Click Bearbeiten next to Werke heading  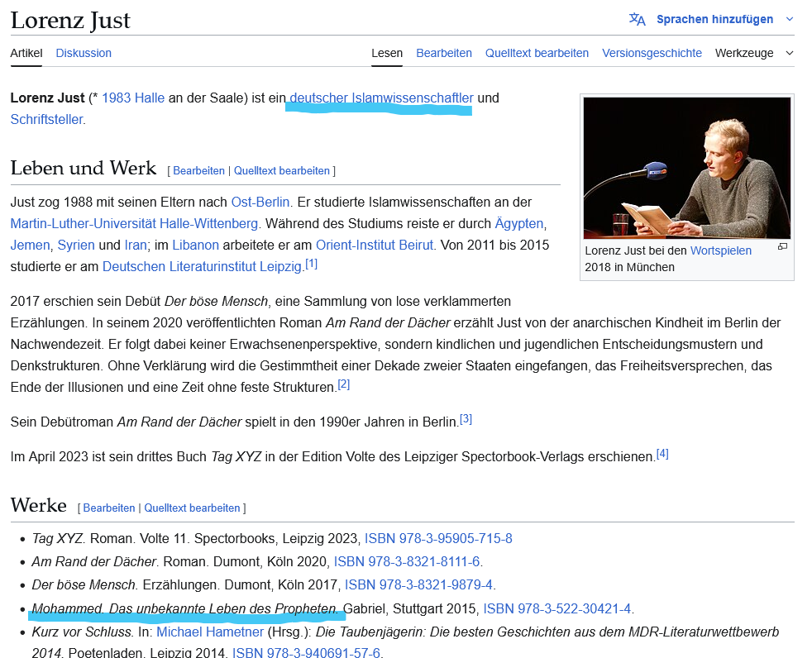[x=109, y=508]
